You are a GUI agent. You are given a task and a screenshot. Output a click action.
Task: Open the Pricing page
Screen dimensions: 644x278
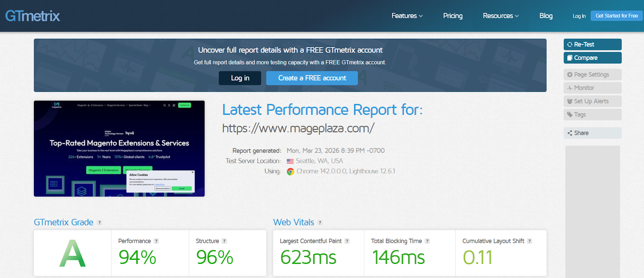(453, 16)
